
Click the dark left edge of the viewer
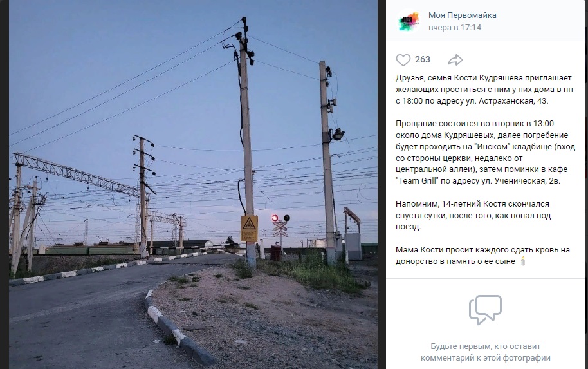[x=4, y=184]
